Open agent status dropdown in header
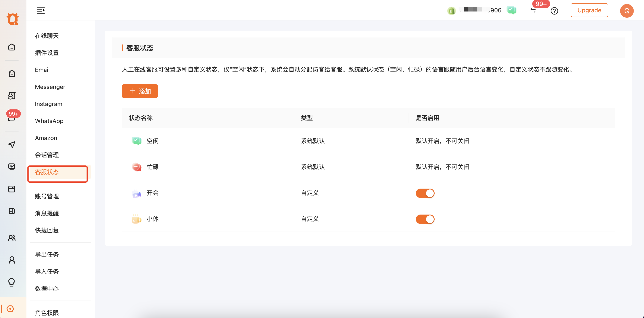The width and height of the screenshot is (644, 318). point(511,10)
